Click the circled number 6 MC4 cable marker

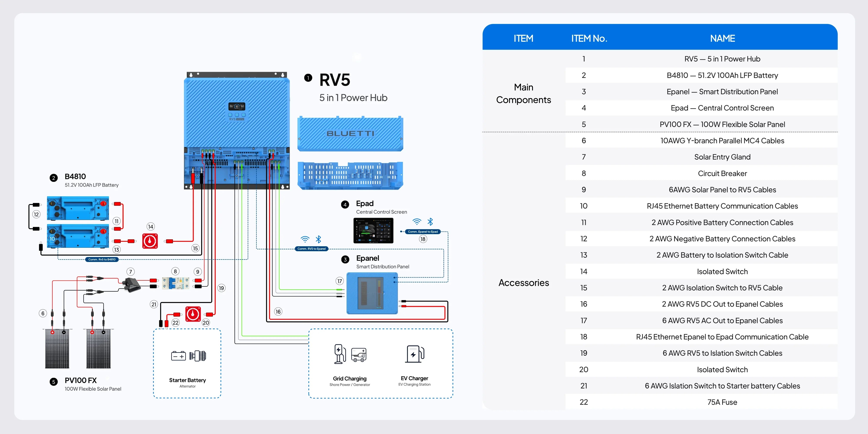[x=43, y=313]
